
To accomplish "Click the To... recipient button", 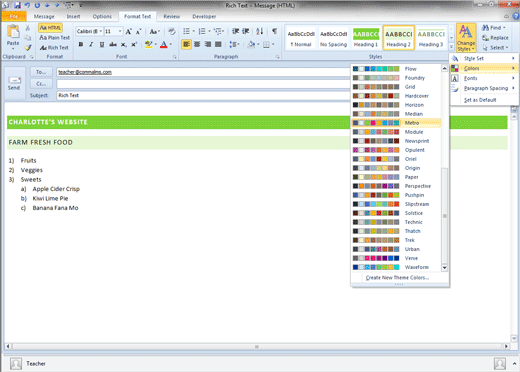I will click(x=41, y=72).
